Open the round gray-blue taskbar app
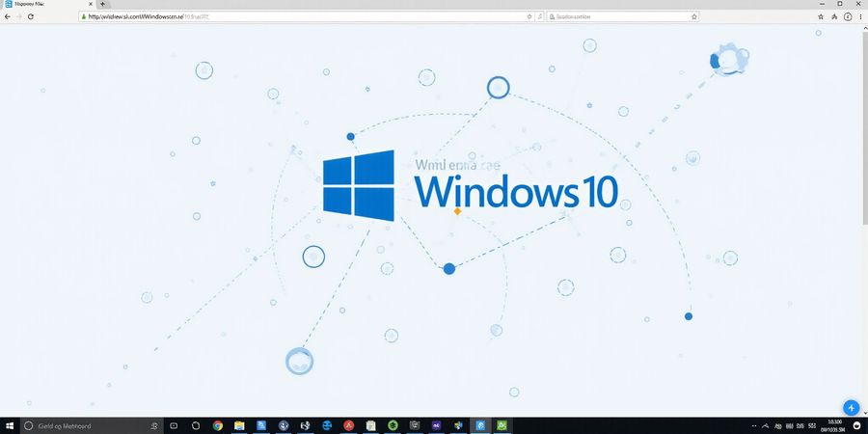This screenshot has height=434, width=868. pyautogui.click(x=284, y=425)
